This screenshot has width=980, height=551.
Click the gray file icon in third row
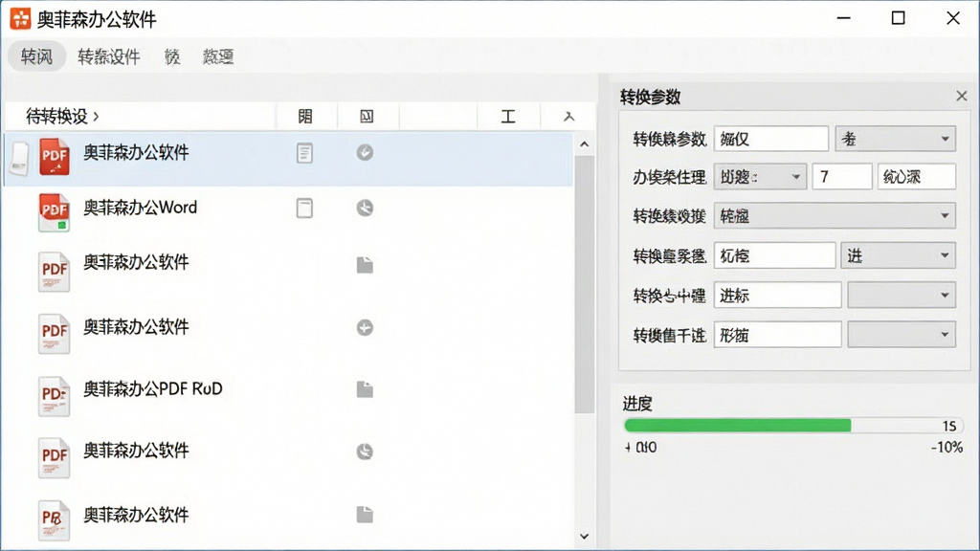coord(365,265)
